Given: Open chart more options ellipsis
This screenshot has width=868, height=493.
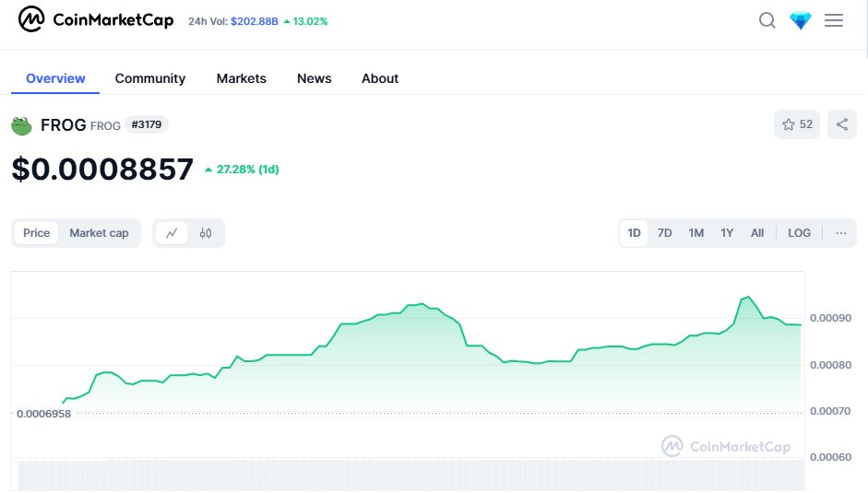Looking at the screenshot, I should coord(841,233).
